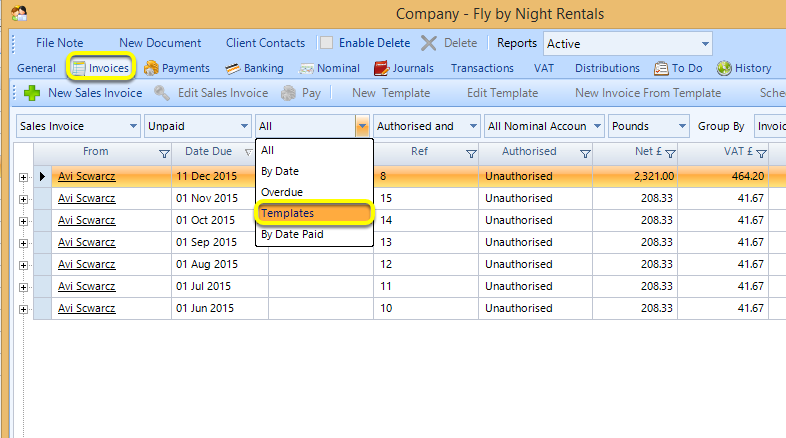This screenshot has width=786, height=438.
Task: Click the Pay coins icon
Action: 288,93
